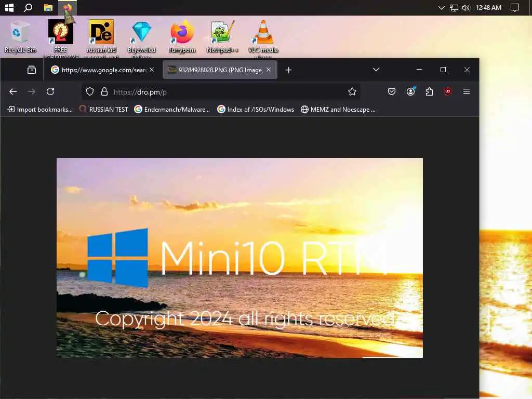This screenshot has height=399, width=532.
Task: Open the network status tray icon
Action: coord(454,8)
